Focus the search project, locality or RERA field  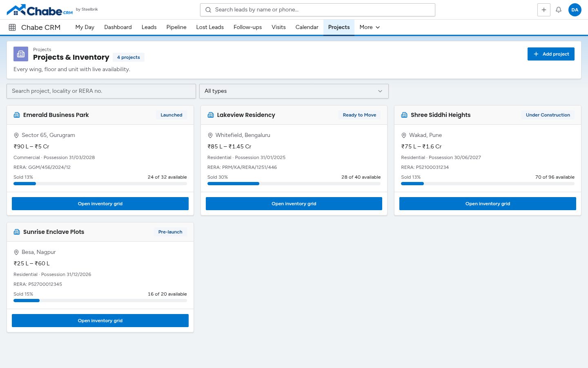point(101,91)
